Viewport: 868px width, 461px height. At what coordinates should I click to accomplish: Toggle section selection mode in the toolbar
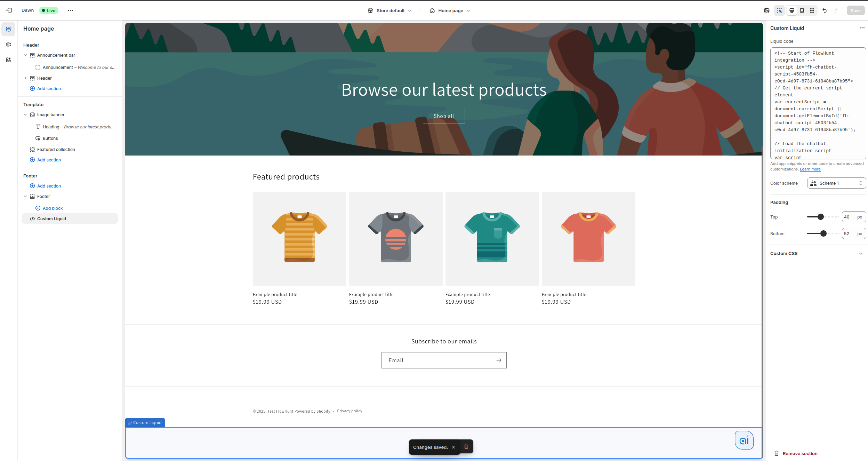tap(780, 10)
